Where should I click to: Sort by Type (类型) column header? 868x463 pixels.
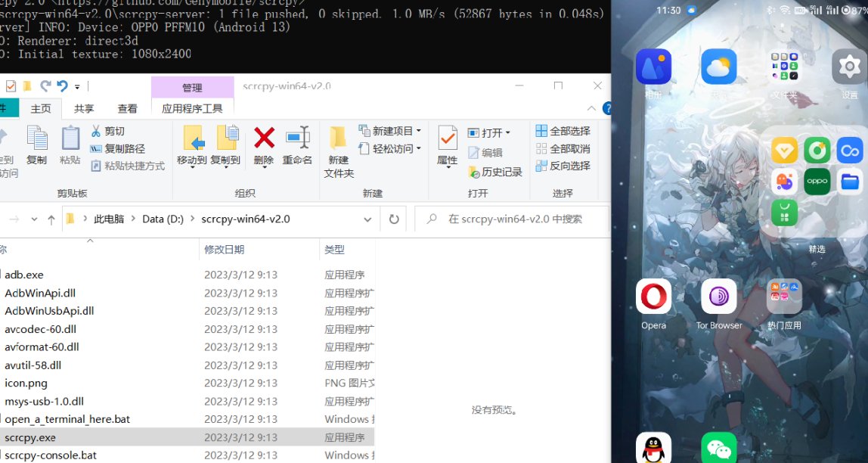pyautogui.click(x=334, y=250)
